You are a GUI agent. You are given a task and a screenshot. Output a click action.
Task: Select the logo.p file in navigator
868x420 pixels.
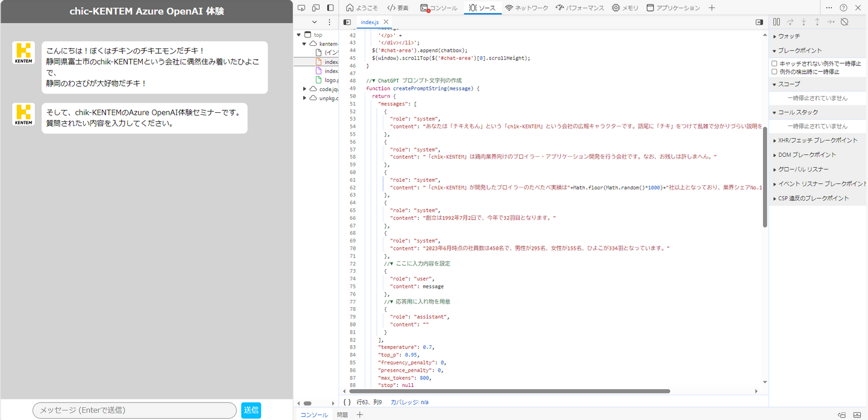(327, 80)
